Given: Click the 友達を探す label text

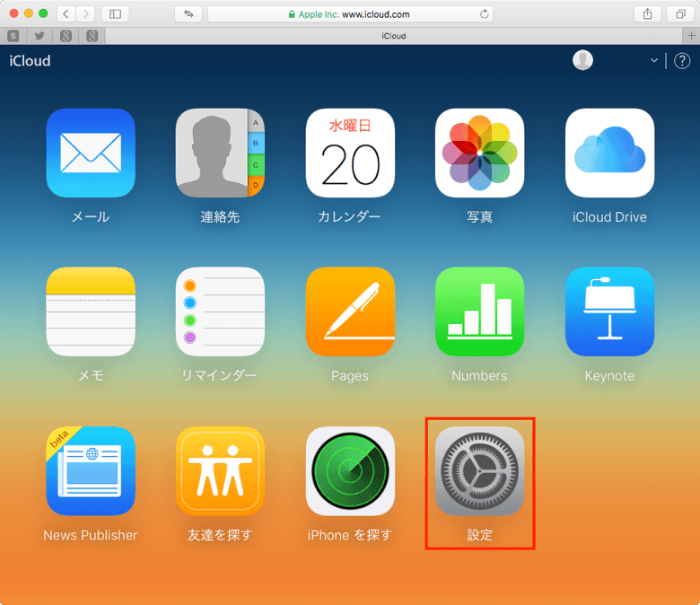Looking at the screenshot, I should click(x=220, y=535).
